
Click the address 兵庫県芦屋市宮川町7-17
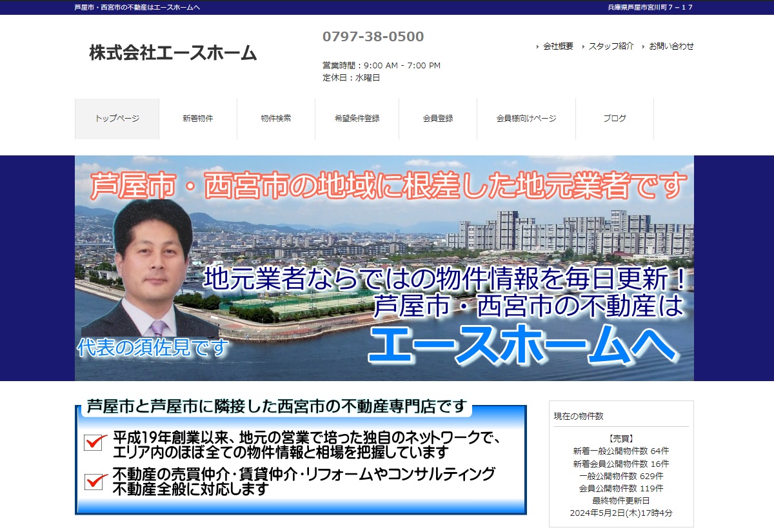coord(651,7)
